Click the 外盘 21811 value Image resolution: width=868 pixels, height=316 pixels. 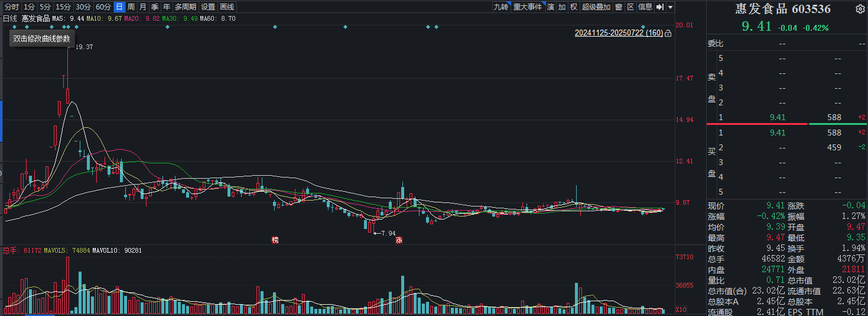pyautogui.click(x=854, y=269)
